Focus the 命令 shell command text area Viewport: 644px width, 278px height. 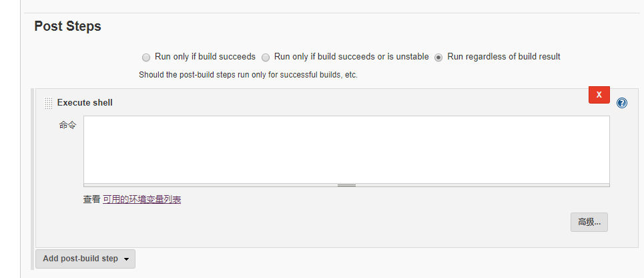coord(346,148)
